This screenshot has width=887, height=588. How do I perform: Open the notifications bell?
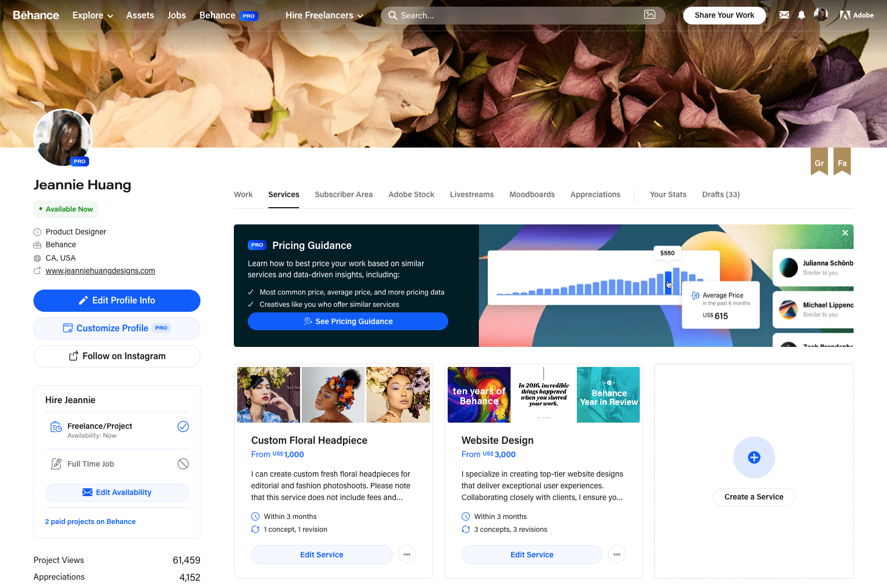point(801,15)
